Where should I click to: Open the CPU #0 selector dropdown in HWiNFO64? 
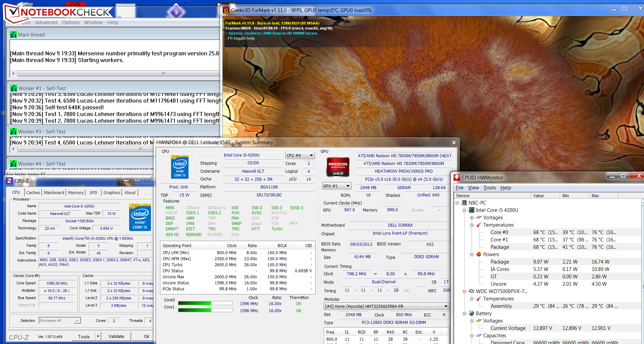[x=300, y=155]
